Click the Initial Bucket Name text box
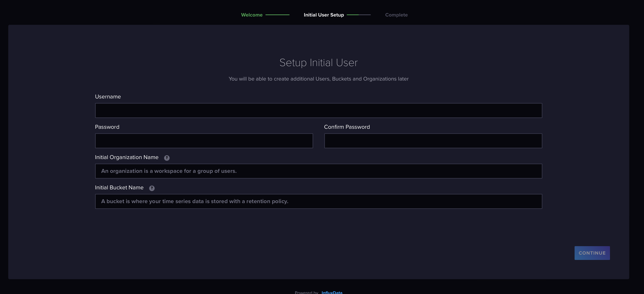The height and width of the screenshot is (294, 644). tap(319, 201)
